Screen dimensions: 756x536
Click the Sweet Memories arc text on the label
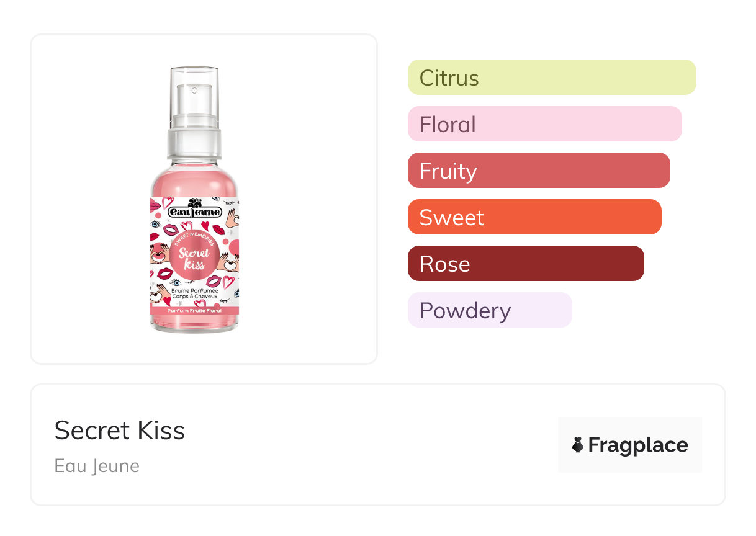click(x=194, y=233)
